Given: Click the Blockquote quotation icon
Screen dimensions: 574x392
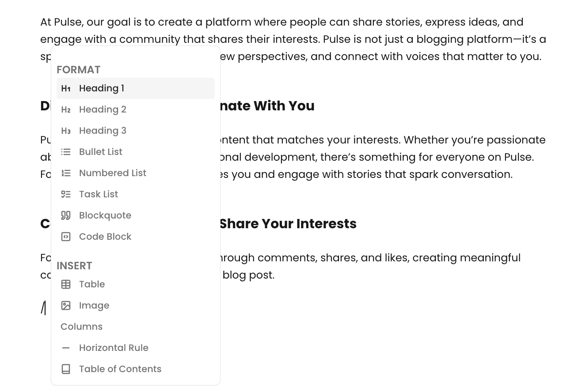Looking at the screenshot, I should [66, 215].
